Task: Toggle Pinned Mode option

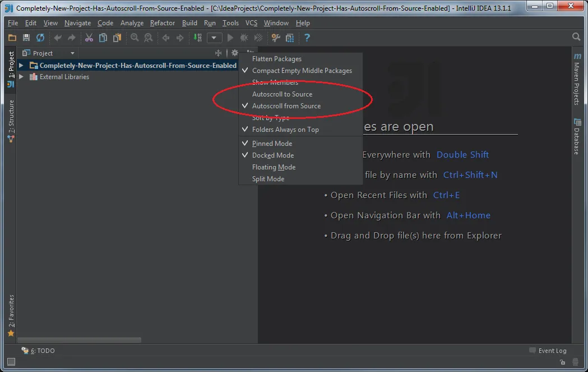Action: coord(300,144)
